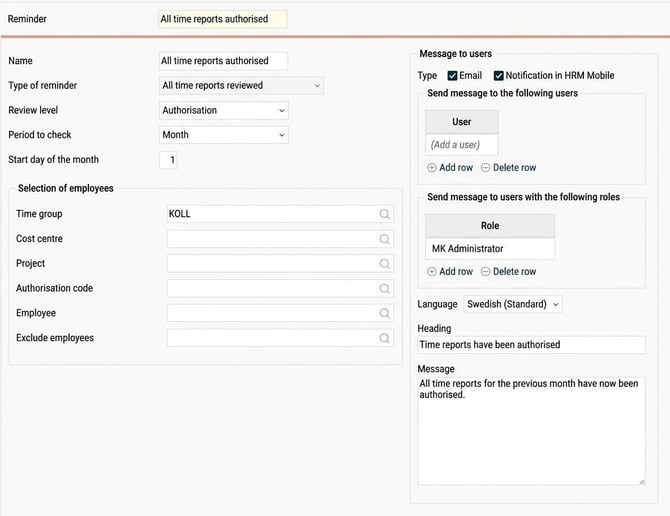Click the minus icon under Role table
The image size is (670, 516).
tap(485, 271)
